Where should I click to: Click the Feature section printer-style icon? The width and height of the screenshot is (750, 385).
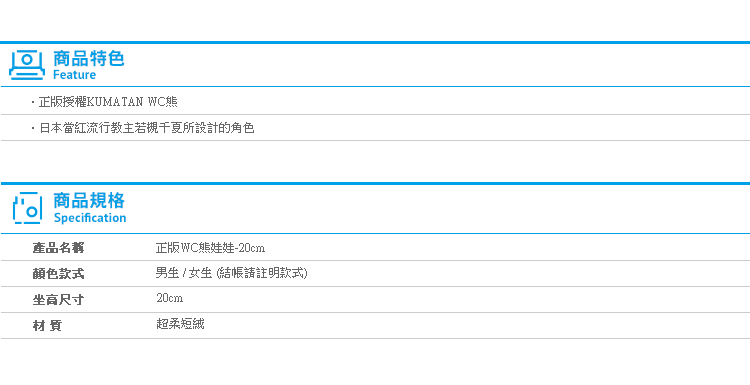click(x=27, y=65)
